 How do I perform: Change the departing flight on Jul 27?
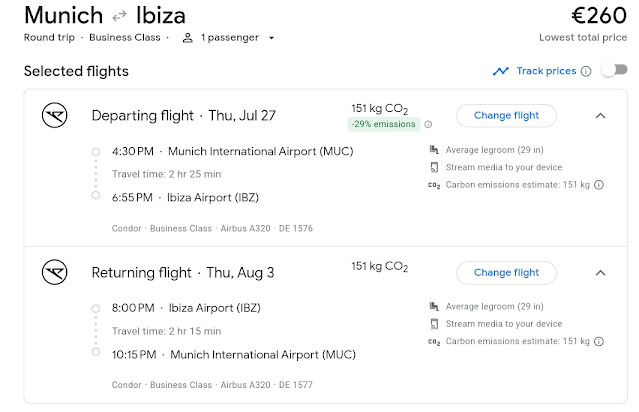point(506,115)
